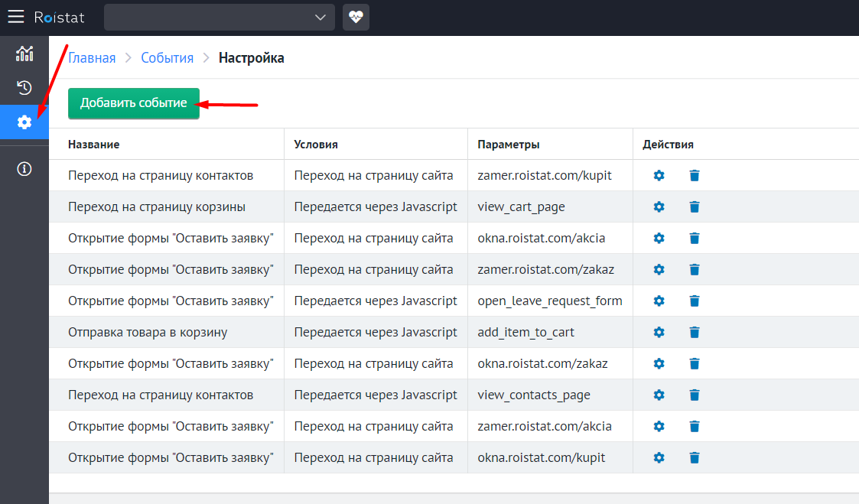Go to События breadcrumb link

167,58
